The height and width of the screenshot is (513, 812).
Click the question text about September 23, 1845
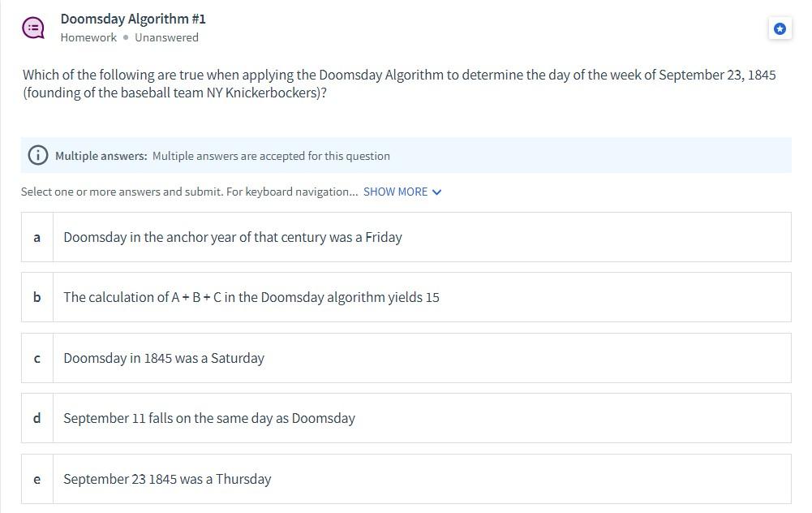coord(399,84)
